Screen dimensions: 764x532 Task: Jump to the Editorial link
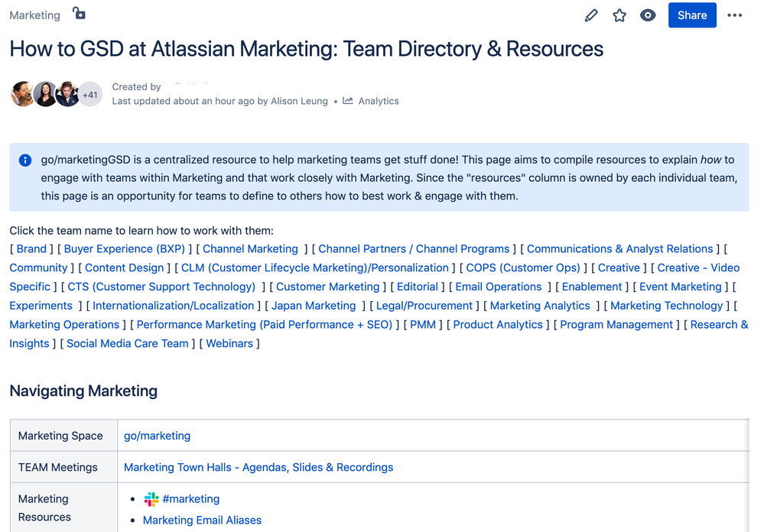point(417,287)
